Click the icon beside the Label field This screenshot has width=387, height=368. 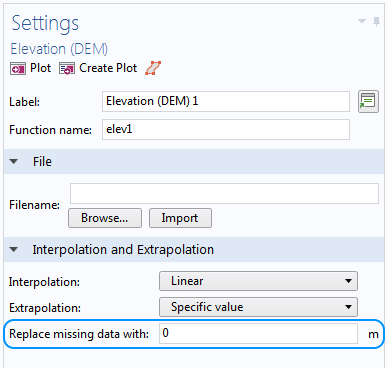tap(368, 101)
